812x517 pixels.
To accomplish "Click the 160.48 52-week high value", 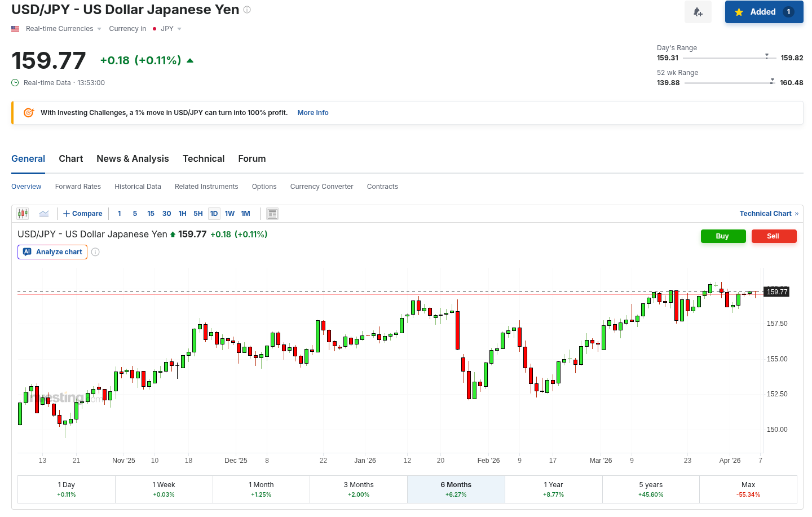I will click(792, 83).
